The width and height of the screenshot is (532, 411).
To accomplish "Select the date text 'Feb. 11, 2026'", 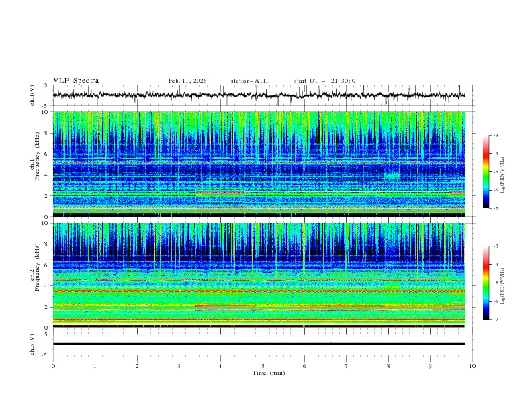I will [187, 81].
